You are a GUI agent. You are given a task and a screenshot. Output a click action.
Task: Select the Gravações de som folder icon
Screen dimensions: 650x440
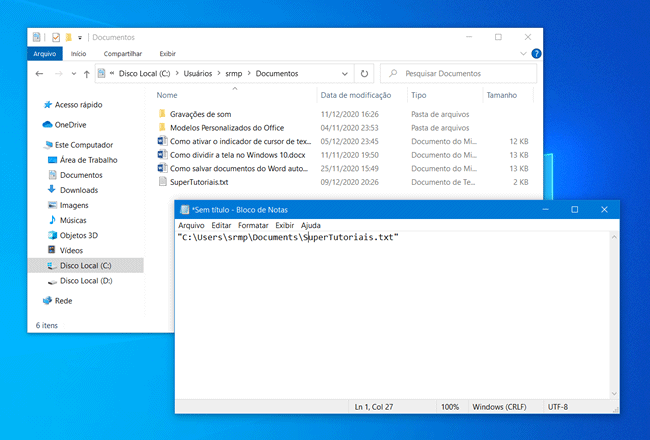(162, 114)
